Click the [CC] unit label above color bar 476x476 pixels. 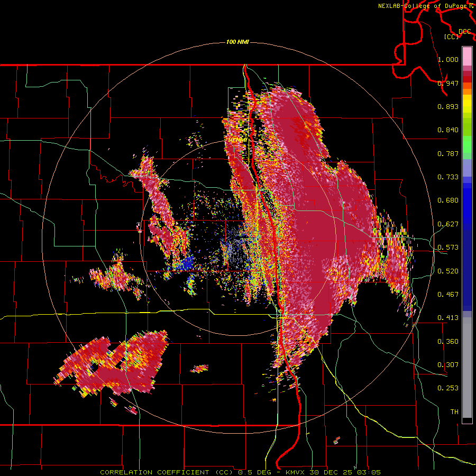pos(452,36)
